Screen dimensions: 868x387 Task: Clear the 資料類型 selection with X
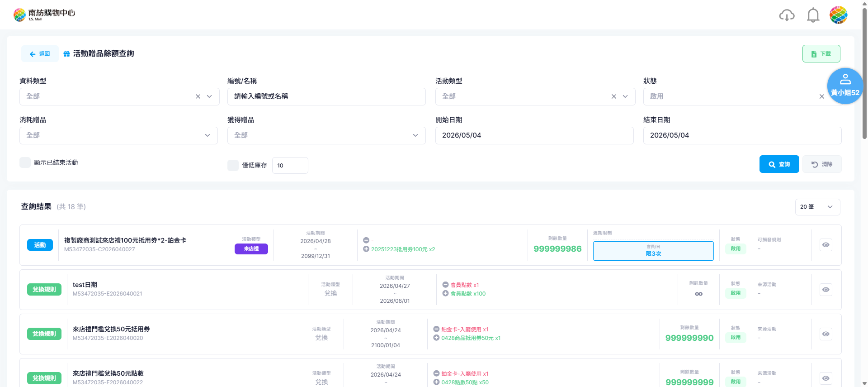pyautogui.click(x=198, y=96)
